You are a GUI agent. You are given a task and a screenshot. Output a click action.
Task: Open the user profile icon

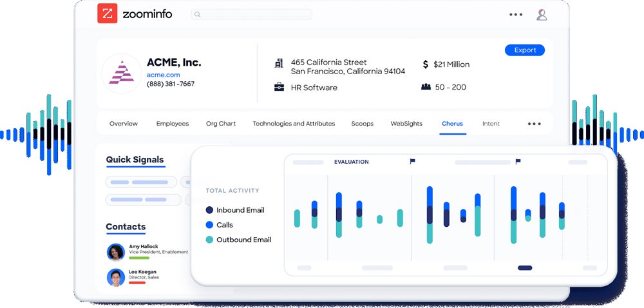pos(542,14)
